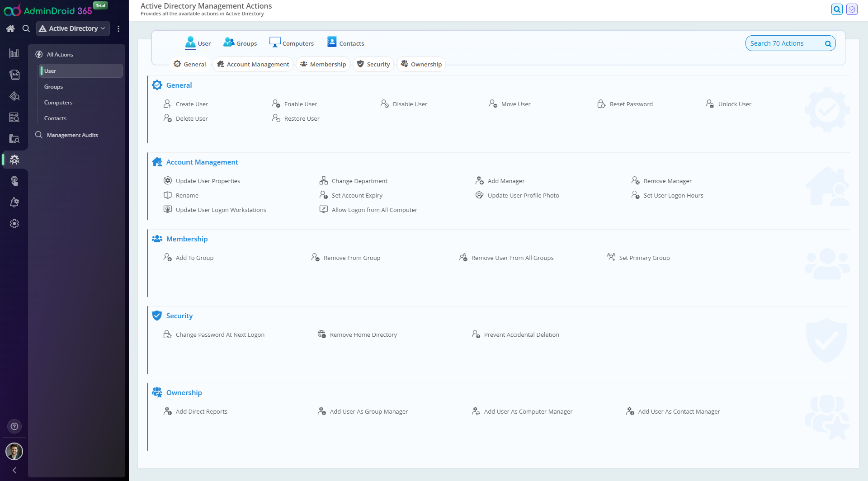Viewport: 868px width, 481px height.
Task: Select Management Audits in the sidebar
Action: pyautogui.click(x=72, y=135)
